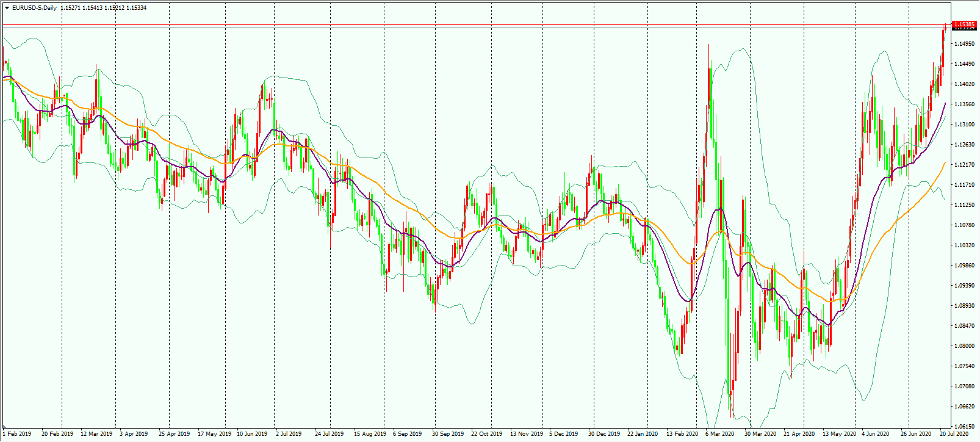Click the 30 Sep 2019 date label

click(448, 434)
